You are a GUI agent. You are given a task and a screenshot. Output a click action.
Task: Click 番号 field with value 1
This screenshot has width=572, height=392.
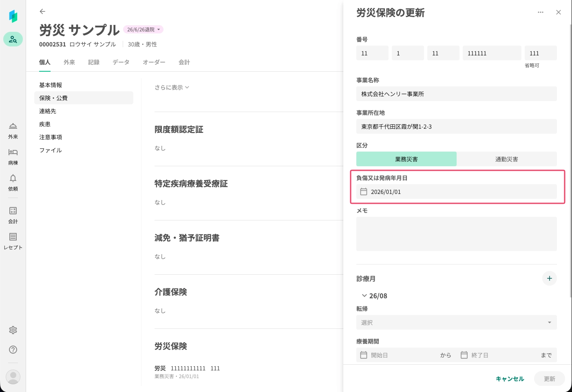coord(408,53)
